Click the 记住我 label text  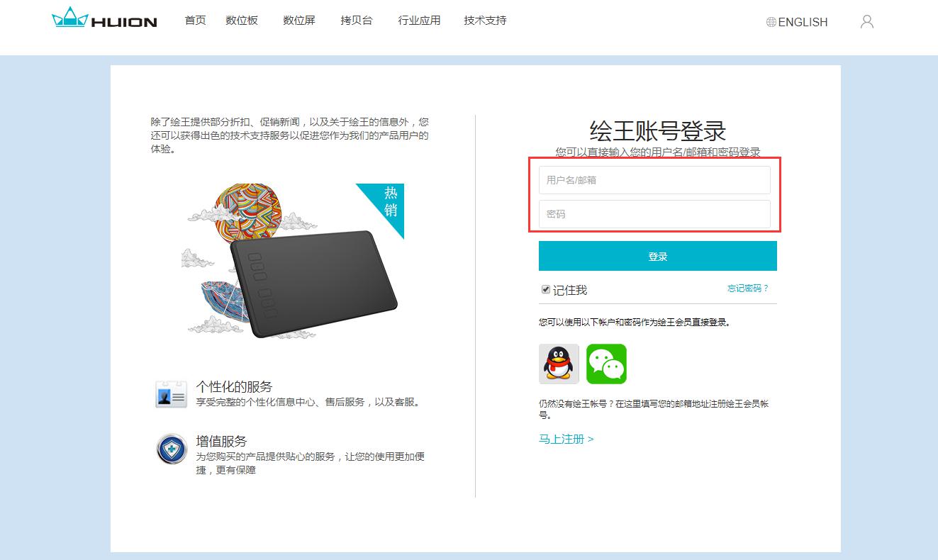[570, 290]
